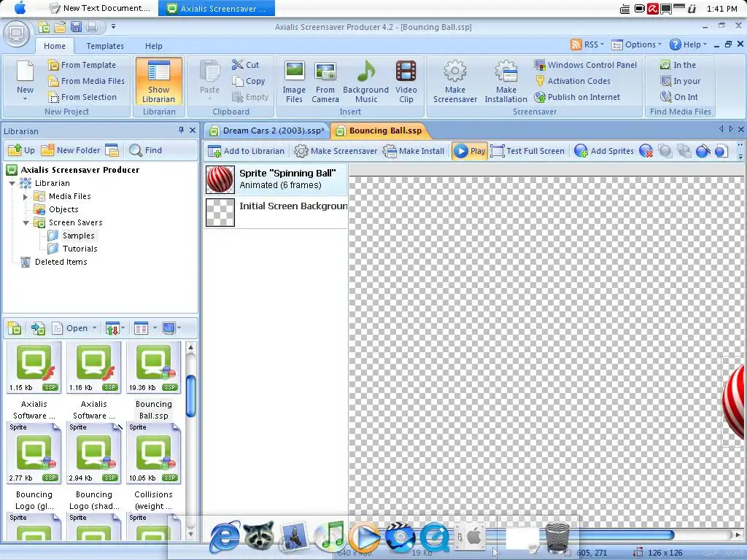Screen dimensions: 747x560
Task: Click sprite edit icon with pencil
Action: (x=703, y=151)
